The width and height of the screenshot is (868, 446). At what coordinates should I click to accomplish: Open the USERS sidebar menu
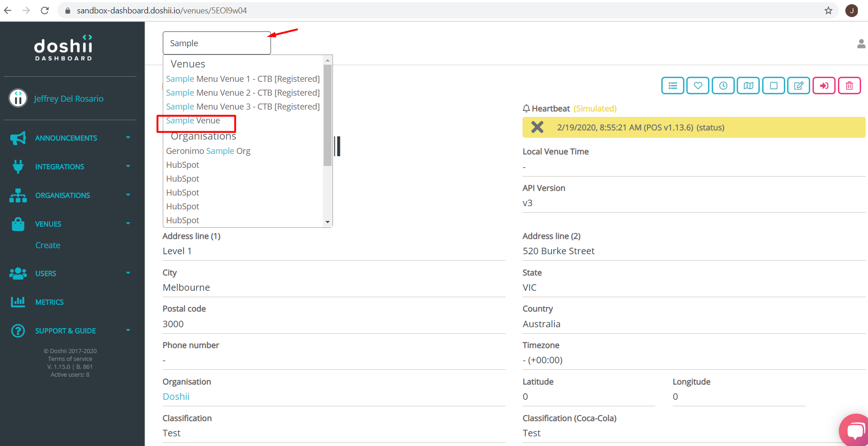point(46,274)
